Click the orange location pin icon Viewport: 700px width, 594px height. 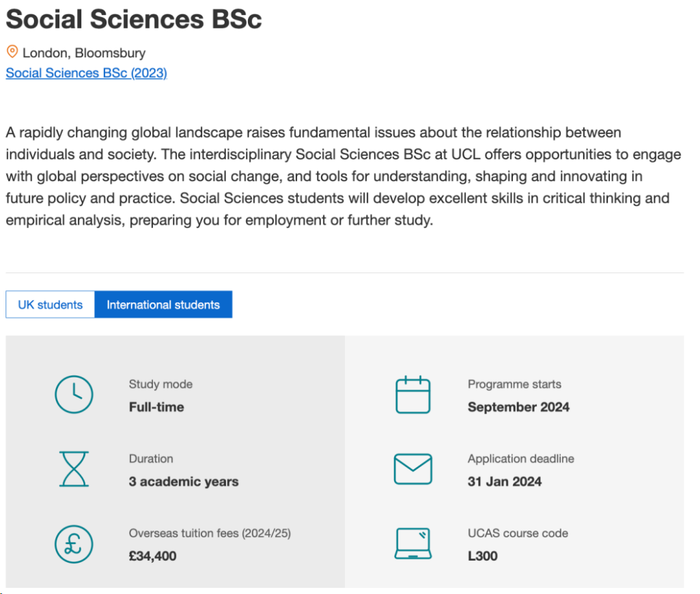(12, 52)
